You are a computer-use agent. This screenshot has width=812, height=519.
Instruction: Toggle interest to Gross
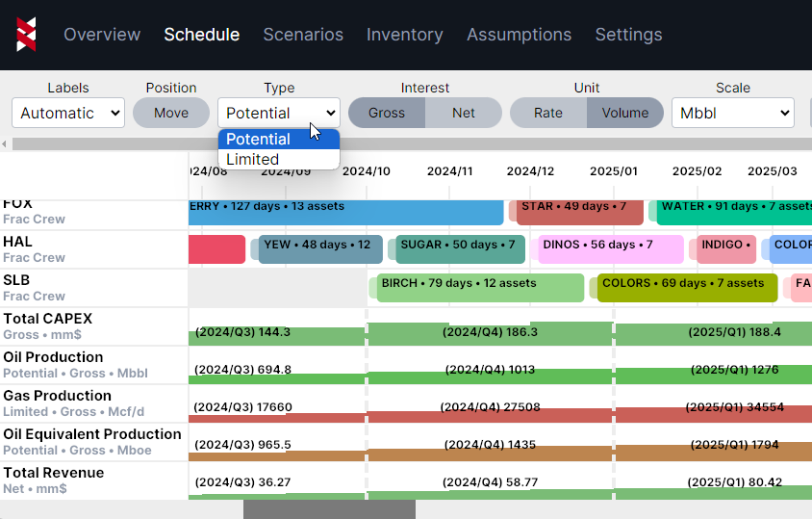(x=387, y=113)
